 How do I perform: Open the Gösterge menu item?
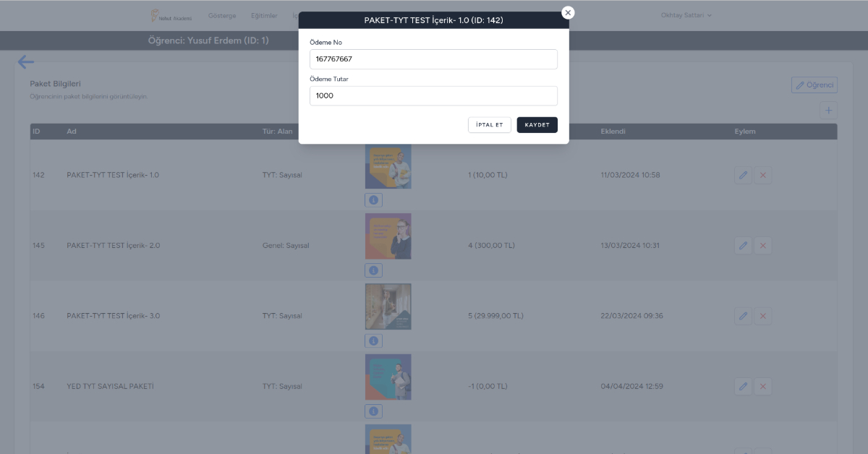(221, 15)
